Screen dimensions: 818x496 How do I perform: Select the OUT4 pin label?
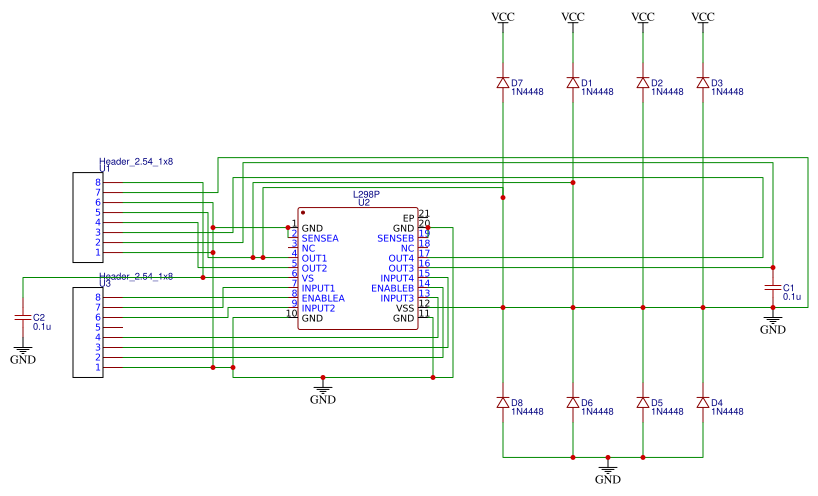(401, 258)
